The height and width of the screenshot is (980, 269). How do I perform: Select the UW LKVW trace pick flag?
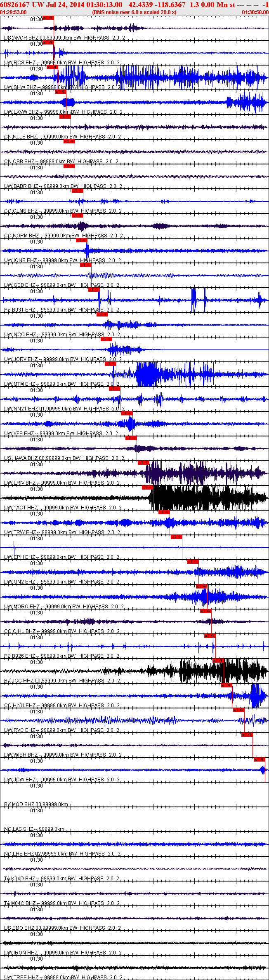61,92
